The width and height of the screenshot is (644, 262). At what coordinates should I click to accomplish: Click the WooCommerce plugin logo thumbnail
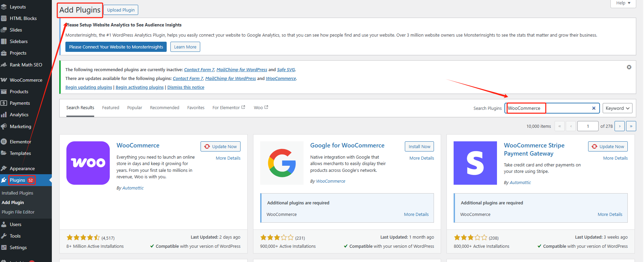[88, 163]
